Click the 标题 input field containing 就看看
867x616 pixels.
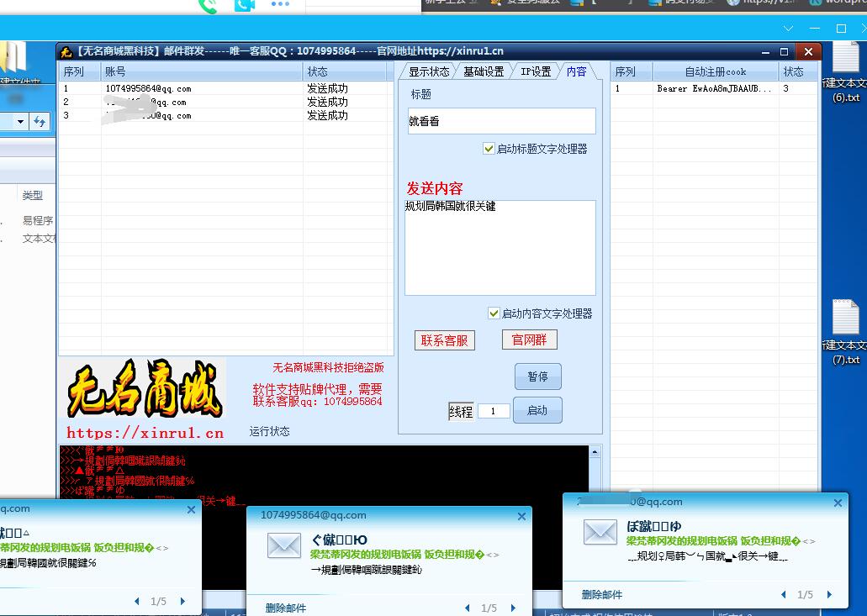pos(501,121)
